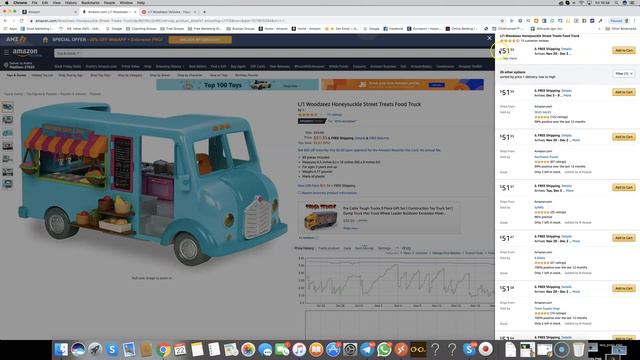
Task: Open WhatsApp in dock
Action: pyautogui.click(x=384, y=349)
